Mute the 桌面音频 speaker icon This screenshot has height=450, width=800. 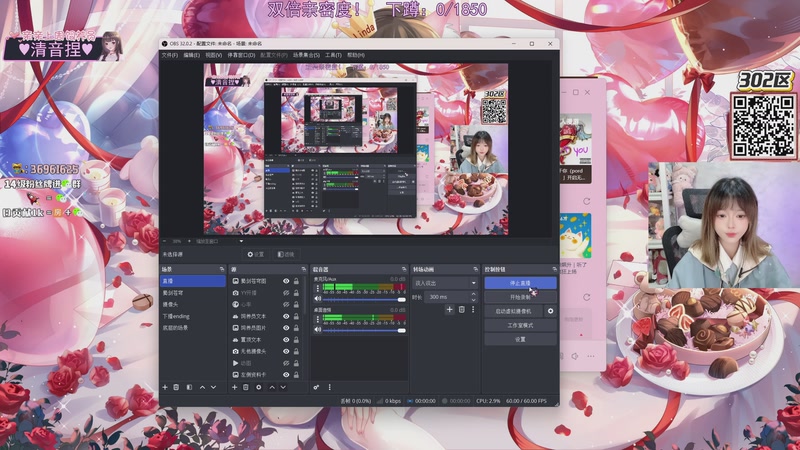[x=318, y=330]
